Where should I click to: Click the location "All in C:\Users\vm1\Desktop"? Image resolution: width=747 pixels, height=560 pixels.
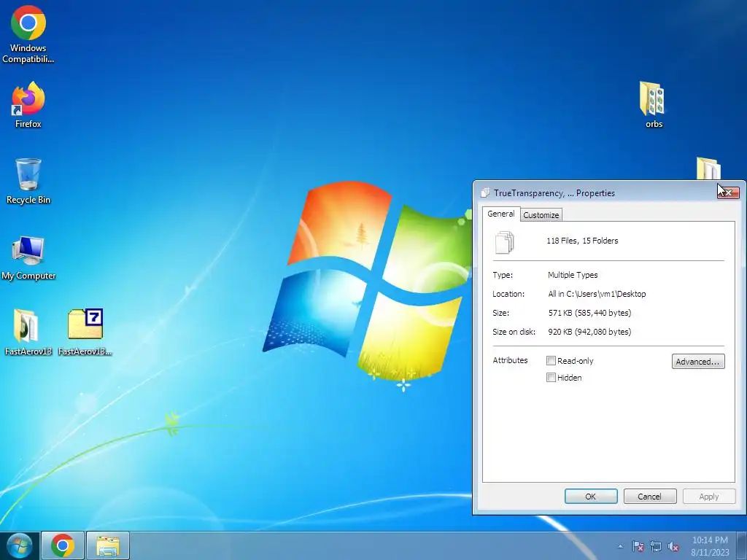597,294
